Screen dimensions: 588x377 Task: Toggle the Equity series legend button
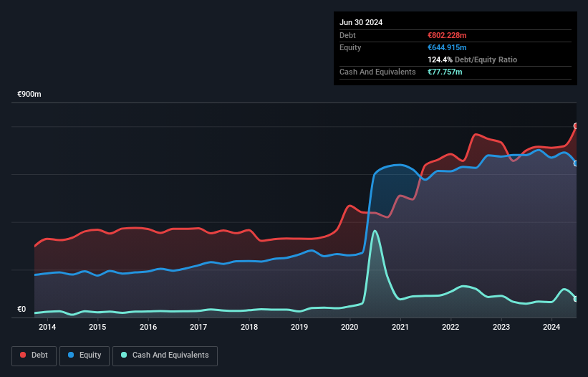[x=85, y=355]
